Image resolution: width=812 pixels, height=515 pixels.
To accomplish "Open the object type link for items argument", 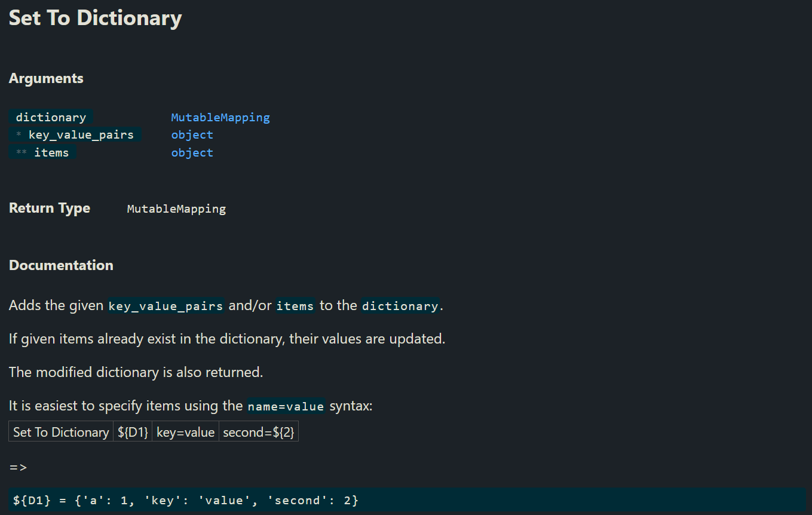I will [x=192, y=153].
